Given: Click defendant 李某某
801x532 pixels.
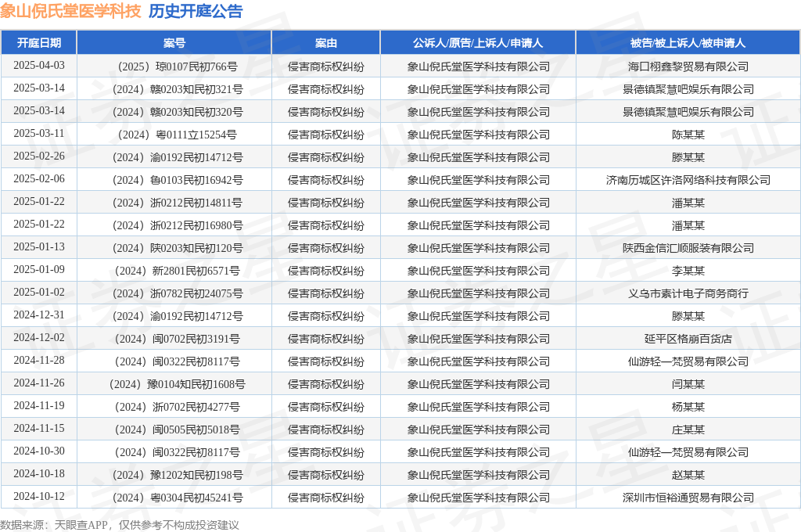Looking at the screenshot, I should [x=688, y=271].
